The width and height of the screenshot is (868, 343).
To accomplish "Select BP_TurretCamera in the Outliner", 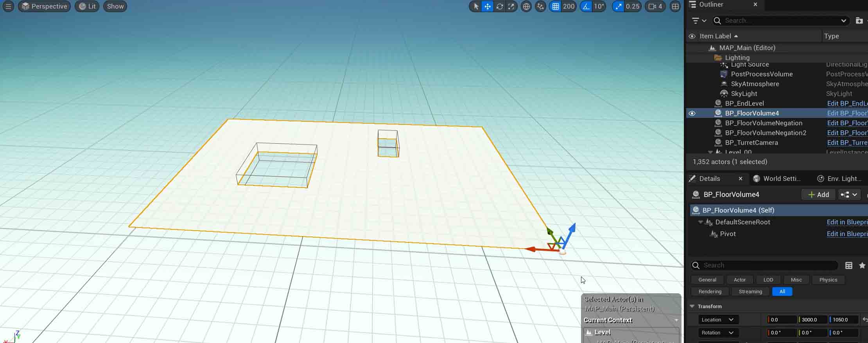I will click(751, 143).
